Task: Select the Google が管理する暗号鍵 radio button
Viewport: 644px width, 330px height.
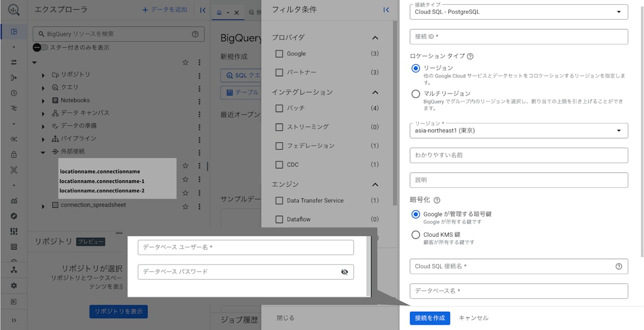Action: (x=415, y=214)
